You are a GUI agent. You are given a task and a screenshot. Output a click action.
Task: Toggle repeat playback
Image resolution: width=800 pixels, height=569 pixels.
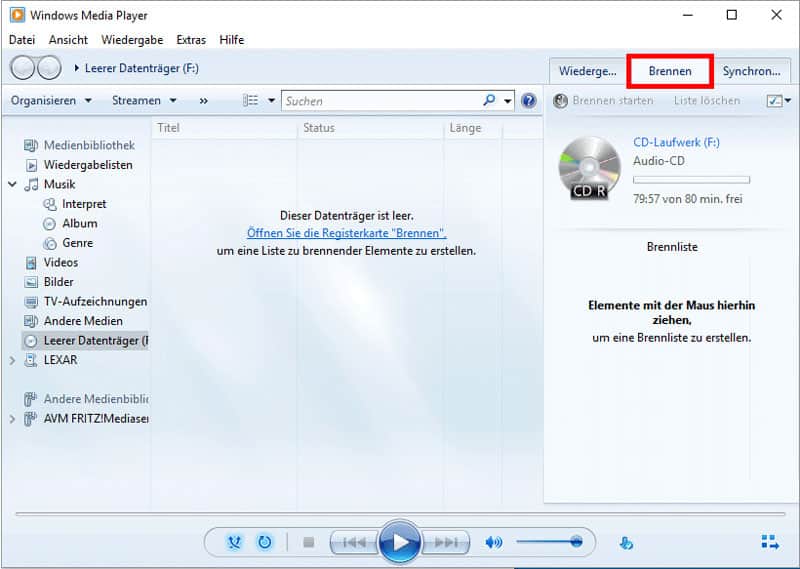tap(265, 542)
